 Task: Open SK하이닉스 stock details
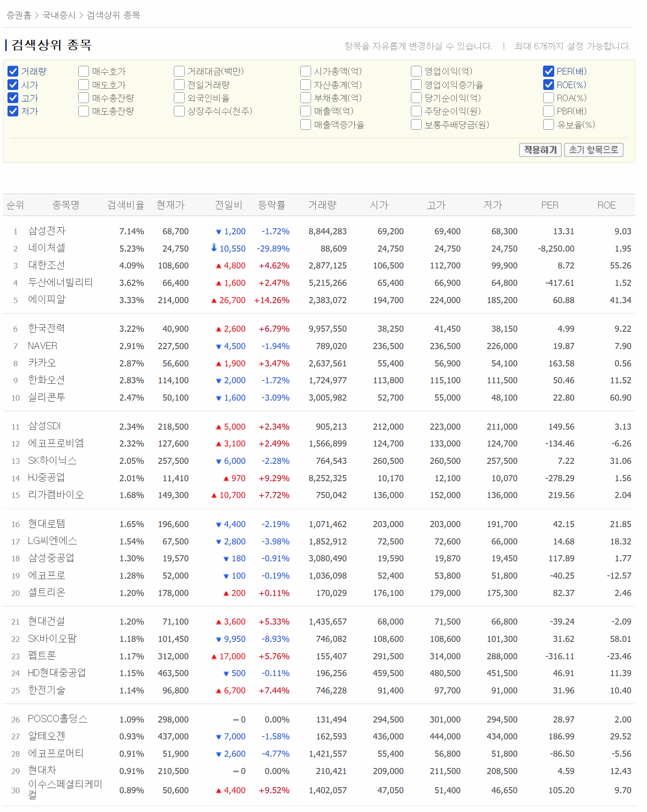(52, 461)
